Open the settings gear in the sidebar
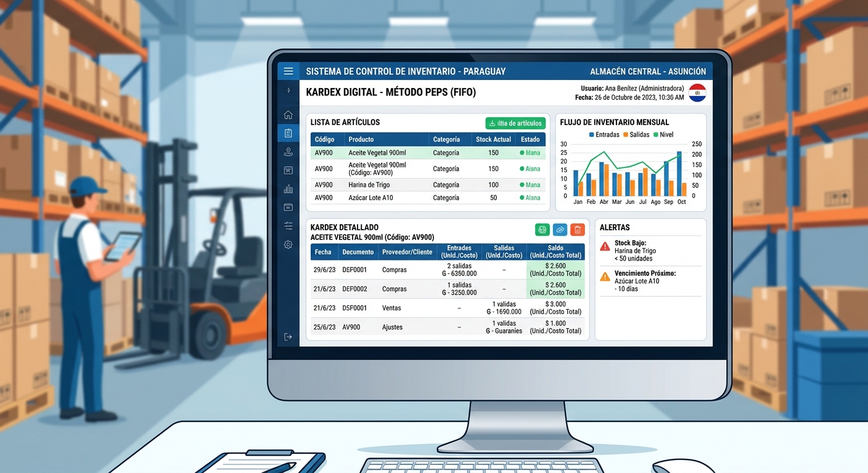This screenshot has width=868, height=473. click(x=288, y=244)
